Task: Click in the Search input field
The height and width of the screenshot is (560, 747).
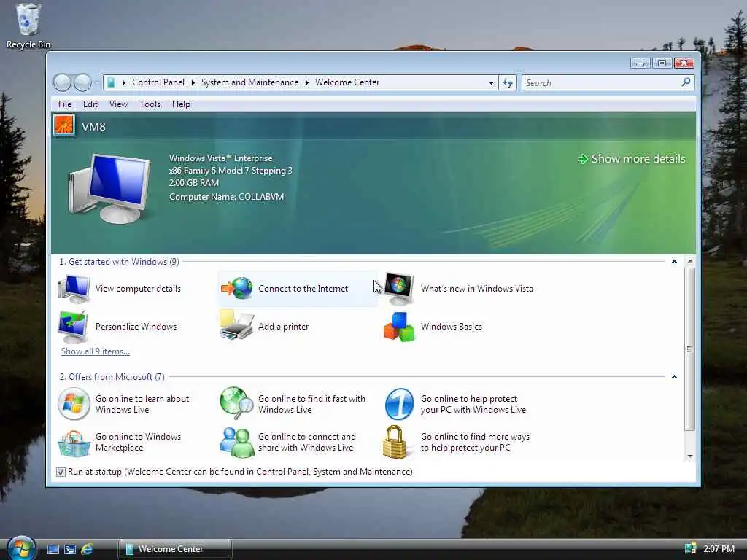Action: pyautogui.click(x=601, y=83)
